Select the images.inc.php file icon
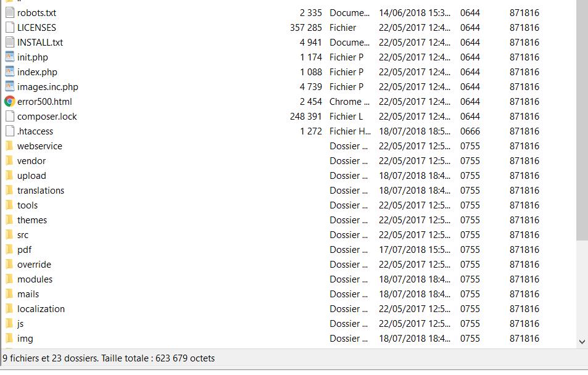 coord(10,86)
